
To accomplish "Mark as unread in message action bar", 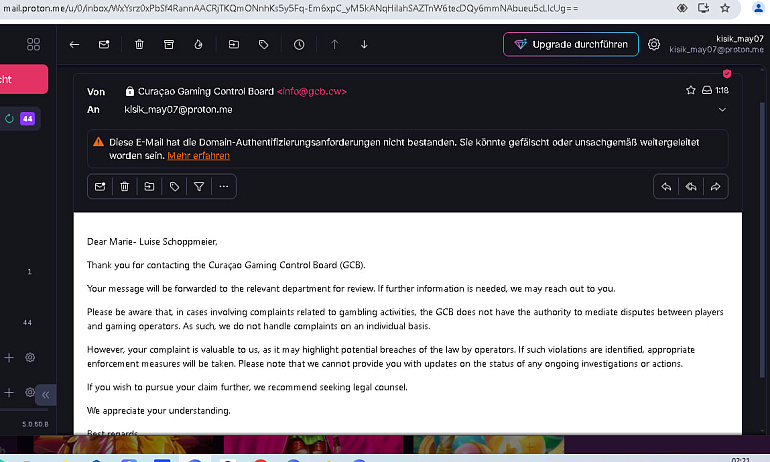I will pos(100,187).
